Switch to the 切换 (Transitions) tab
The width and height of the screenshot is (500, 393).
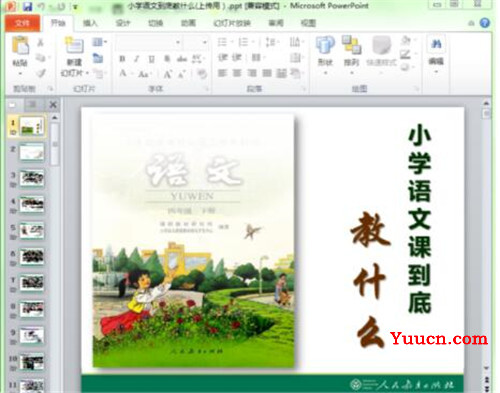(x=155, y=23)
